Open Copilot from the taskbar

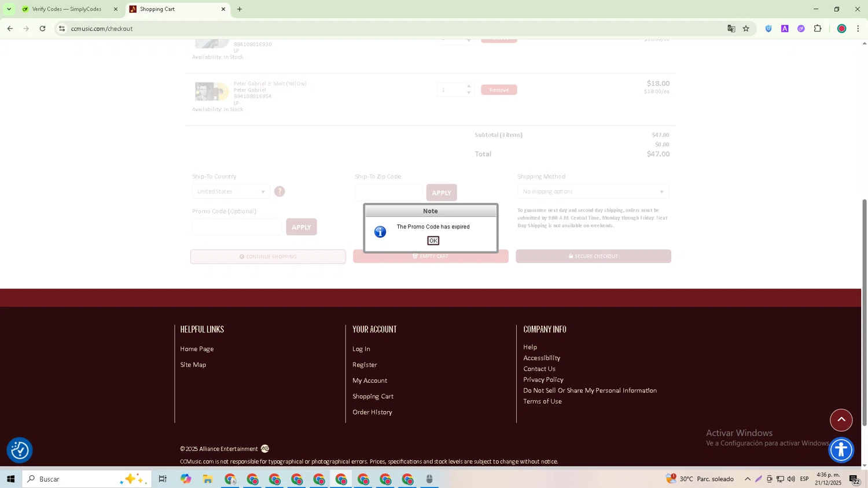click(185, 479)
